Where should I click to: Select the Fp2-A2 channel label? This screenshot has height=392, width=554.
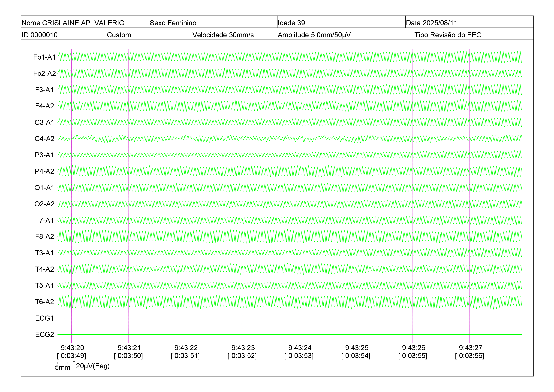(x=44, y=73)
